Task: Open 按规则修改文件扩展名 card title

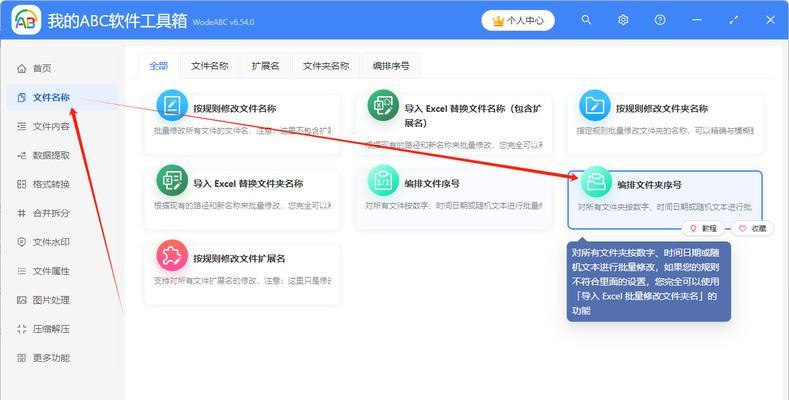Action: click(239, 259)
